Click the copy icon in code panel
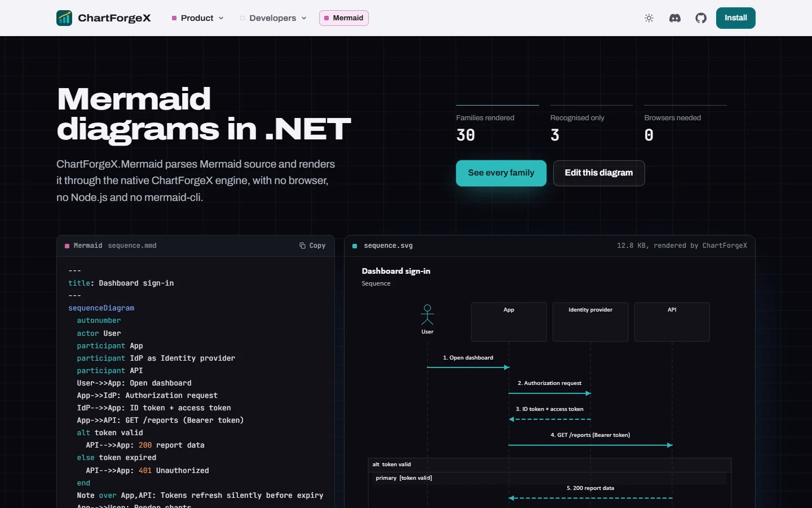 coord(302,246)
